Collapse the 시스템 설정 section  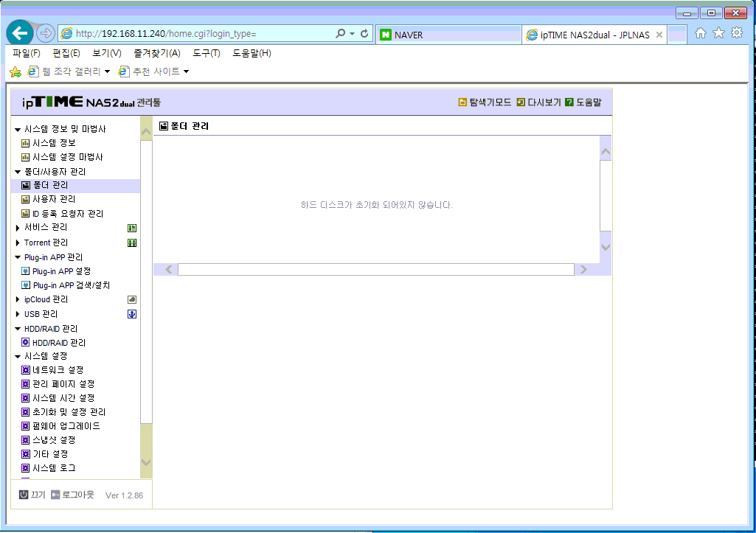[18, 357]
